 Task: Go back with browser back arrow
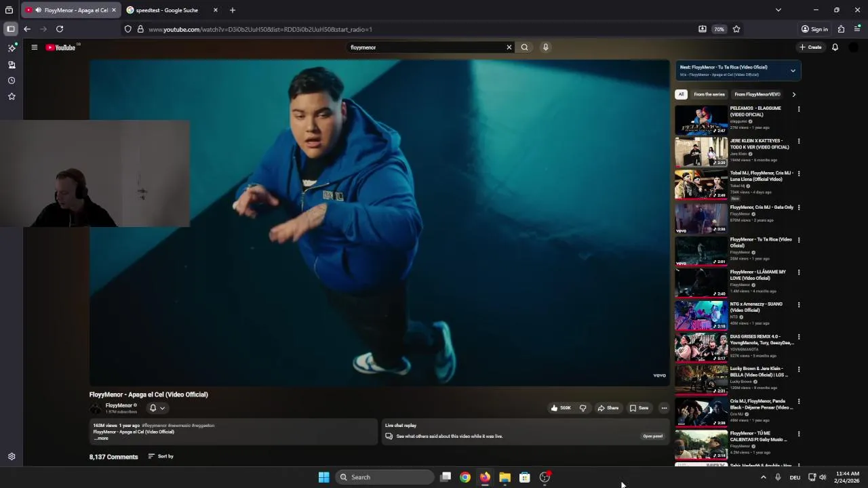27,29
